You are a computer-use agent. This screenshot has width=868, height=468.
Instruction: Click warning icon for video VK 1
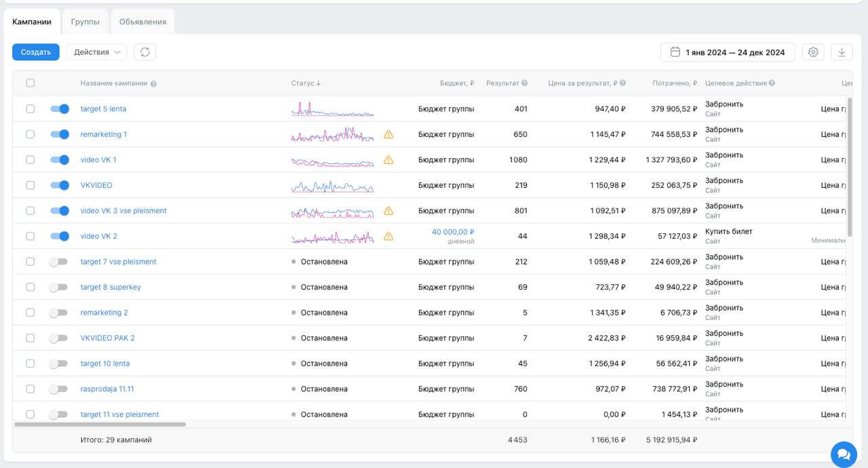point(389,160)
